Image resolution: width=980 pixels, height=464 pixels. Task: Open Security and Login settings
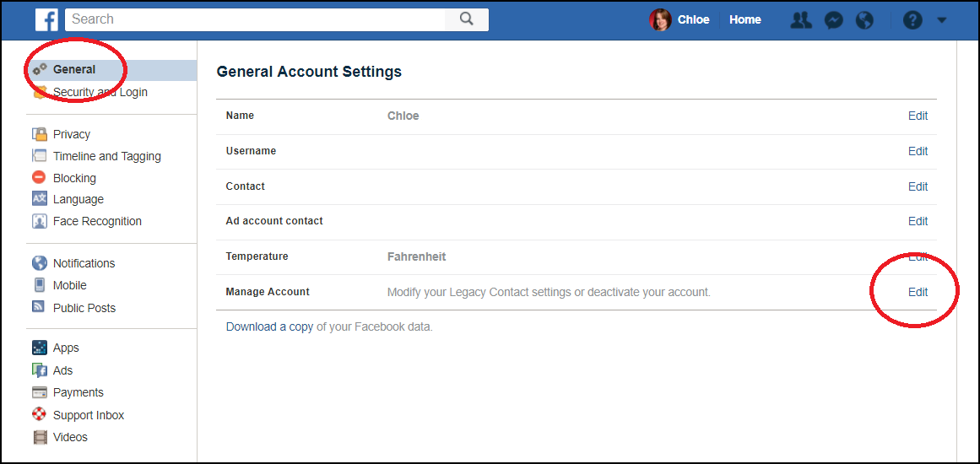click(100, 92)
